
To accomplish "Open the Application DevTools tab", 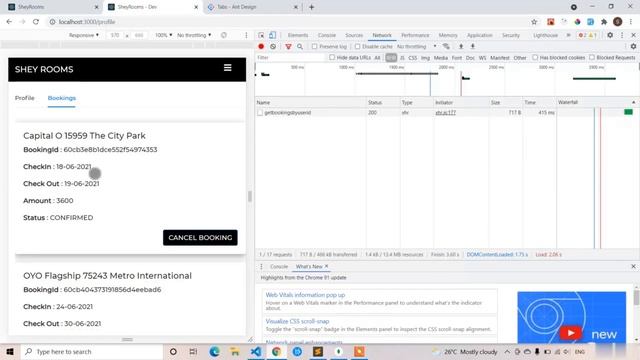I will [480, 35].
